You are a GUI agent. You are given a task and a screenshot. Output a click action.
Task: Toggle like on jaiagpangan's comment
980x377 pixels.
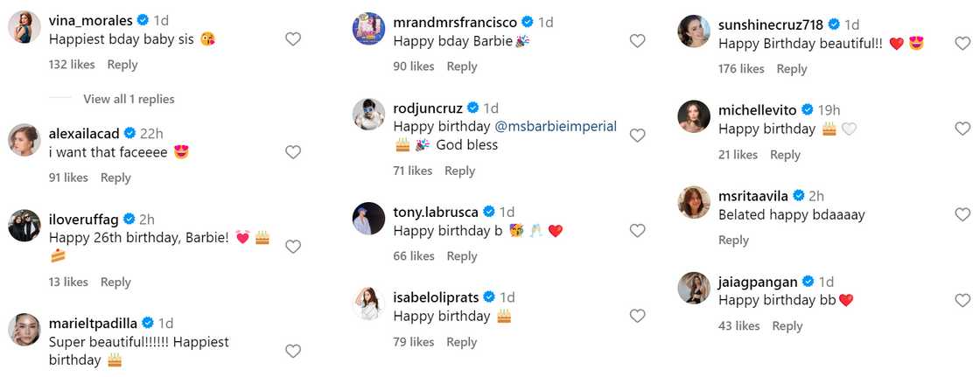click(962, 300)
